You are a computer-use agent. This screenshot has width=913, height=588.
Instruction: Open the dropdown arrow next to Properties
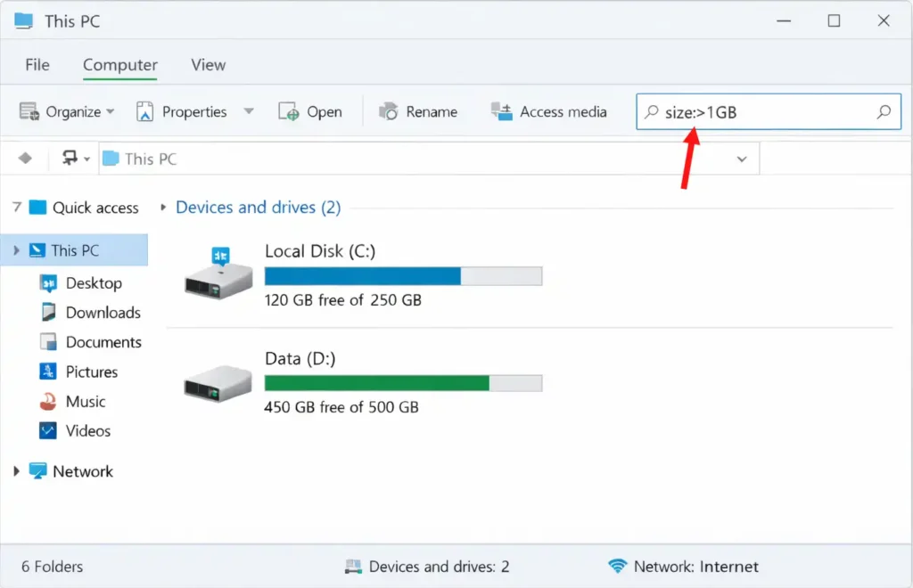[x=249, y=112]
